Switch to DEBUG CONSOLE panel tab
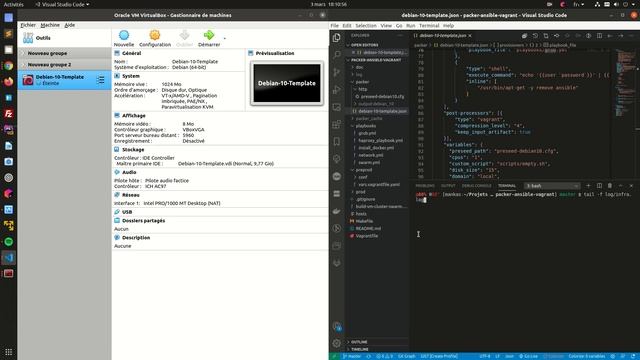This screenshot has height=360, width=640. tap(476, 186)
